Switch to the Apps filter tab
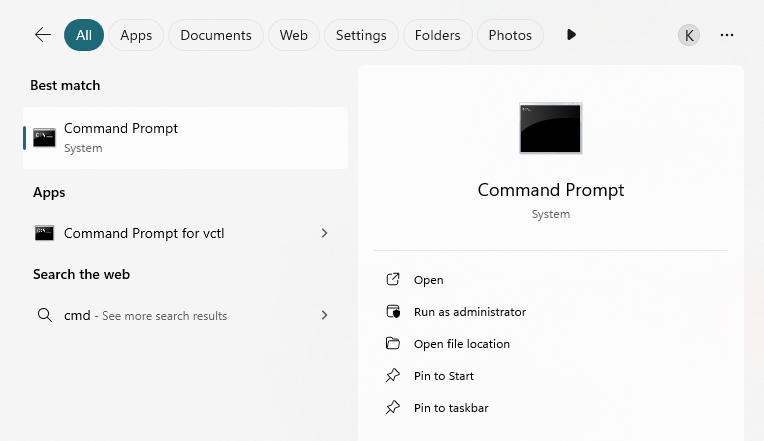The image size is (764, 441). pyautogui.click(x=136, y=35)
